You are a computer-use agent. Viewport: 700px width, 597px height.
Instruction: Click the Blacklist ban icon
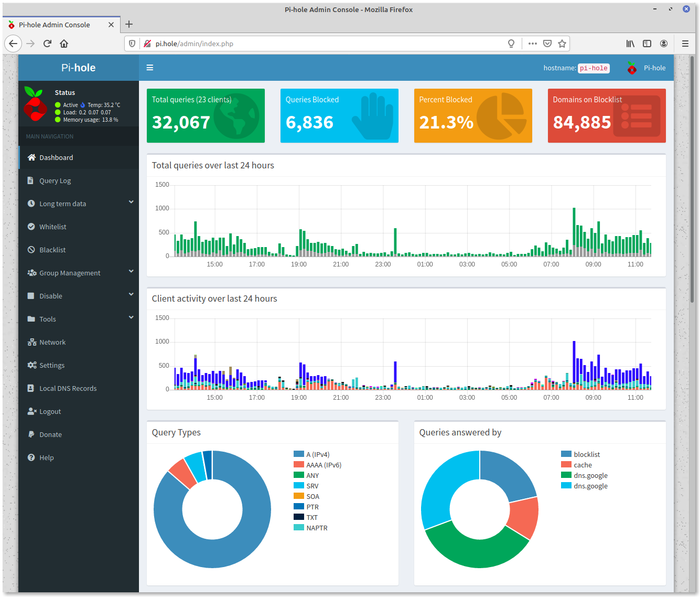point(31,250)
